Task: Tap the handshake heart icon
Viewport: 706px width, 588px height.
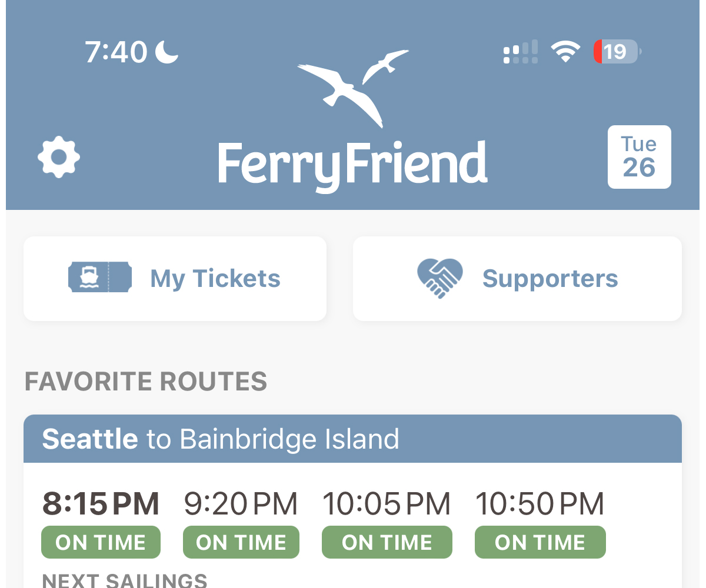Action: pyautogui.click(x=439, y=278)
